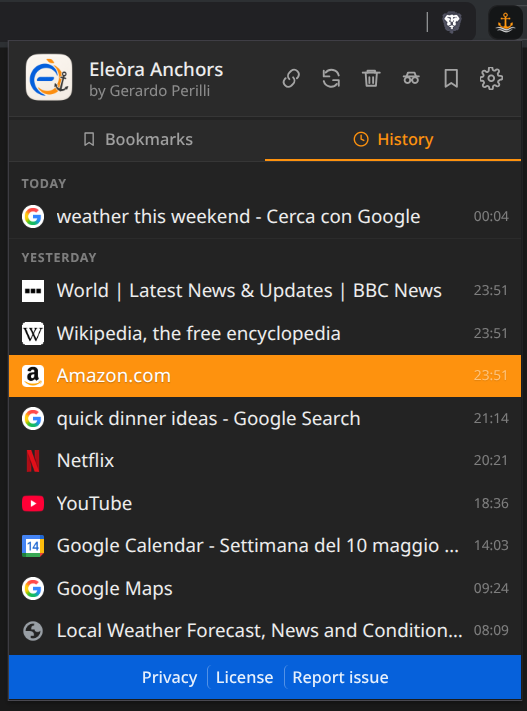Click the bookmark icon in header toolbar
Viewport: 527px width, 711px height.
(x=451, y=78)
